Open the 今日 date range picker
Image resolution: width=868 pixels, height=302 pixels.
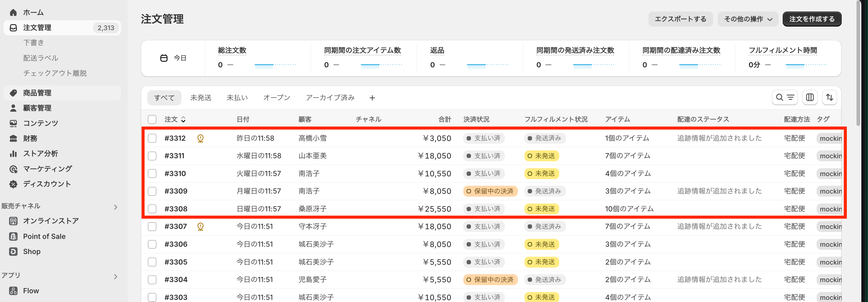coord(173,58)
